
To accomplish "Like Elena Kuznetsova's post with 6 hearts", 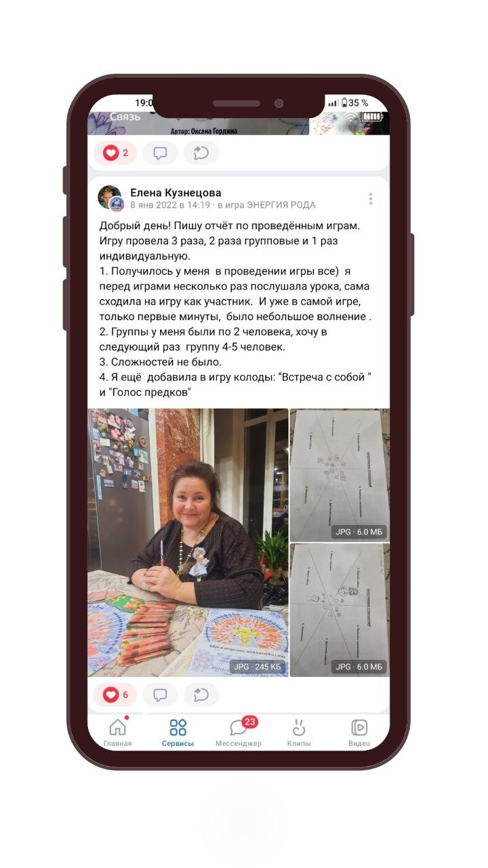I will point(115,694).
